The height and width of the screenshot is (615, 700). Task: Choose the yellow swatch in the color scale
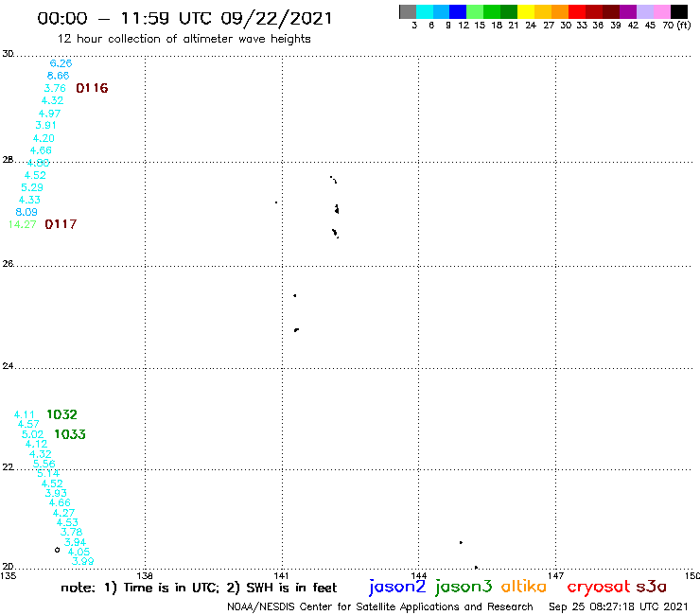526,11
